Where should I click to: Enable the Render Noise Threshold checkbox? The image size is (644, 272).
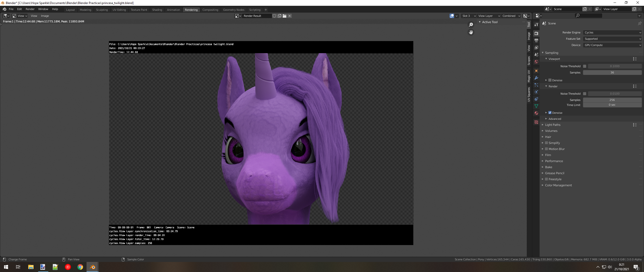coord(585,94)
